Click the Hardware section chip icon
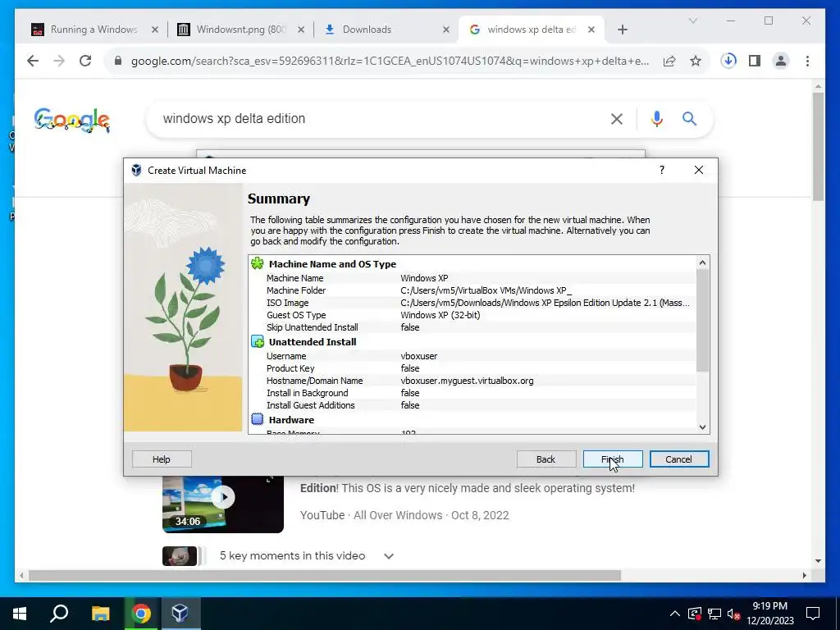The height and width of the screenshot is (630, 840). click(x=258, y=419)
